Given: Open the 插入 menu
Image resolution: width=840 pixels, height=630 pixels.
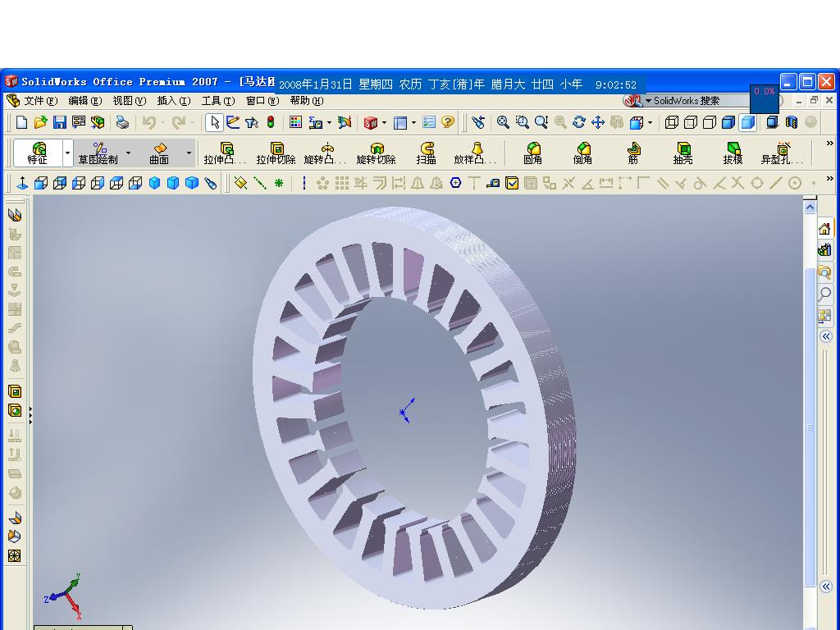Looking at the screenshot, I should click(x=172, y=100).
